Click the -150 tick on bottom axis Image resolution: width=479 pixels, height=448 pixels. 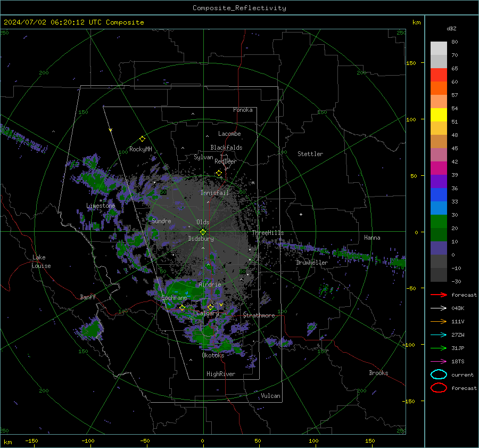tap(31, 441)
